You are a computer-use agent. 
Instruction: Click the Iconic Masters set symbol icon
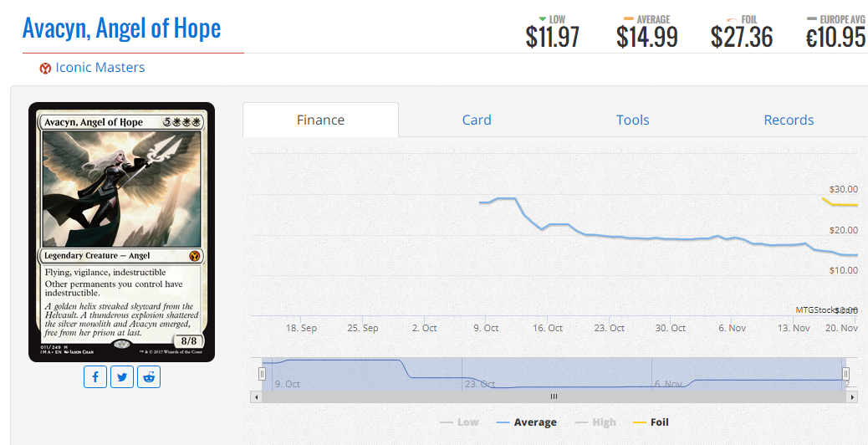[x=45, y=69]
